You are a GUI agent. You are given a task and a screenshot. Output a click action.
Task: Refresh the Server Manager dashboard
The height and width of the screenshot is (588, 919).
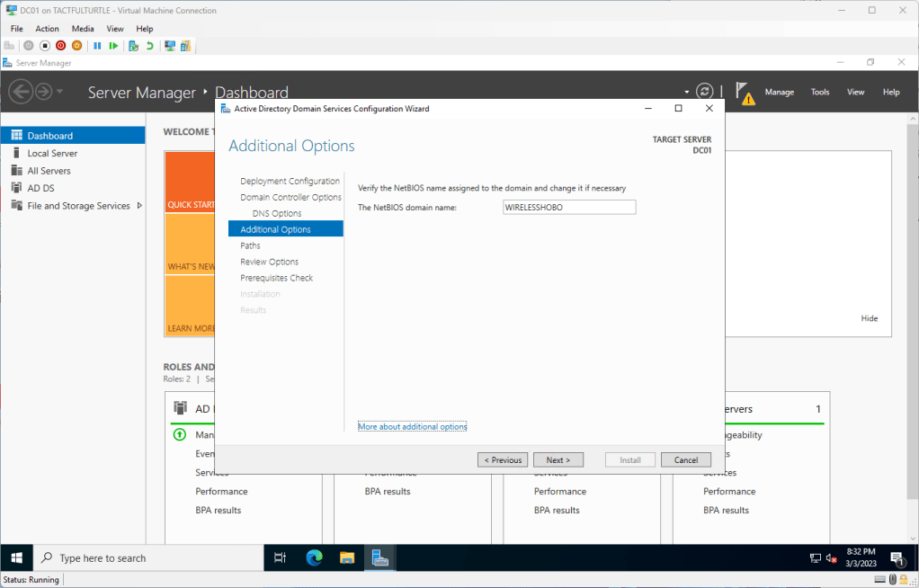[x=705, y=92]
